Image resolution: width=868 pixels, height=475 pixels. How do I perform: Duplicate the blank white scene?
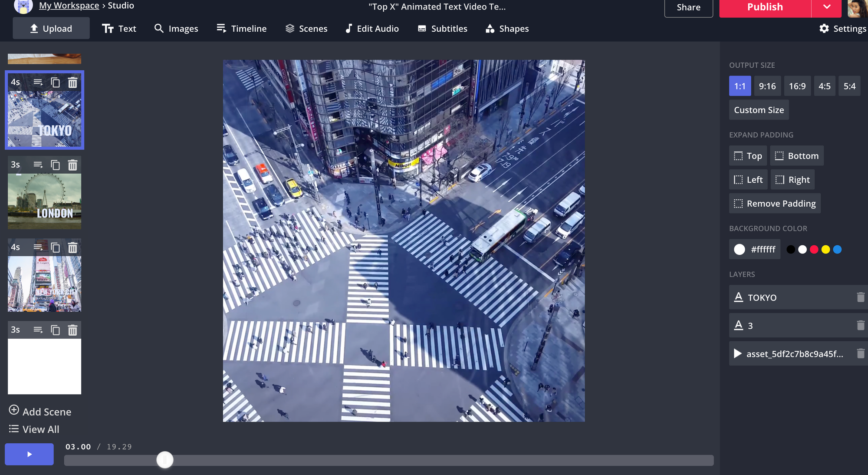55,330
